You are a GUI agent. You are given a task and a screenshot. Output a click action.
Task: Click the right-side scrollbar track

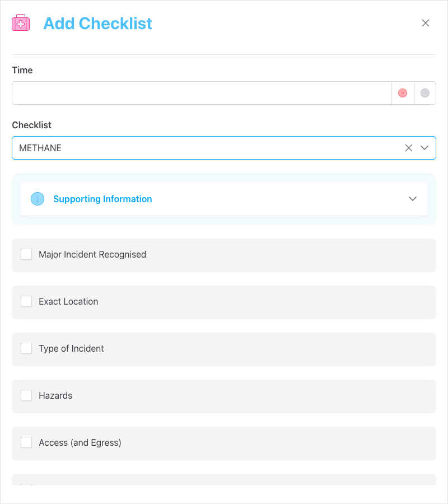(x=444, y=252)
